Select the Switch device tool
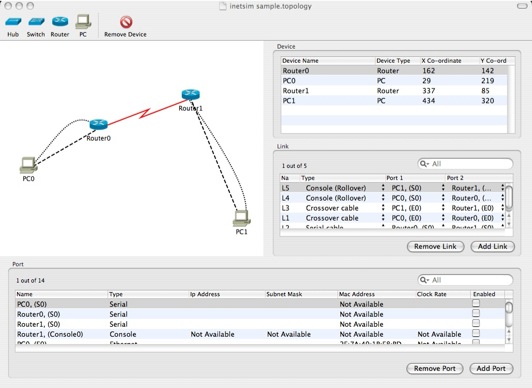532x388 pixels. [x=36, y=26]
